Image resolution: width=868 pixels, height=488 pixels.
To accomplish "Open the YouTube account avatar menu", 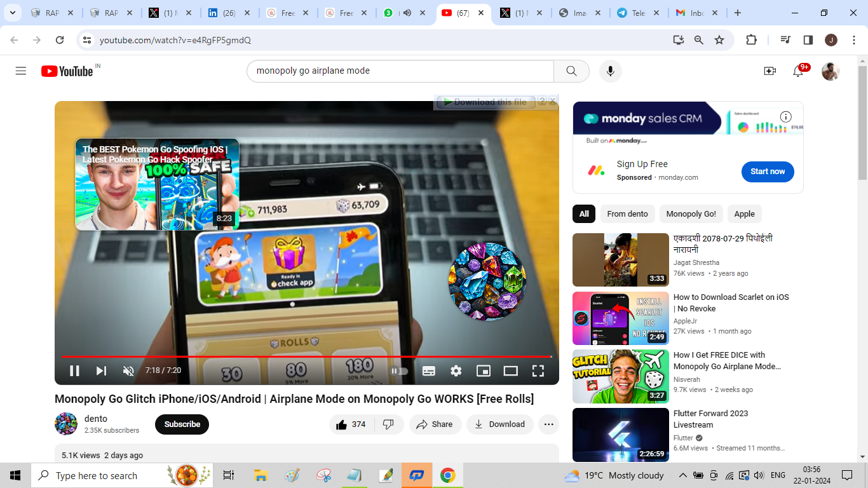I will pos(831,71).
